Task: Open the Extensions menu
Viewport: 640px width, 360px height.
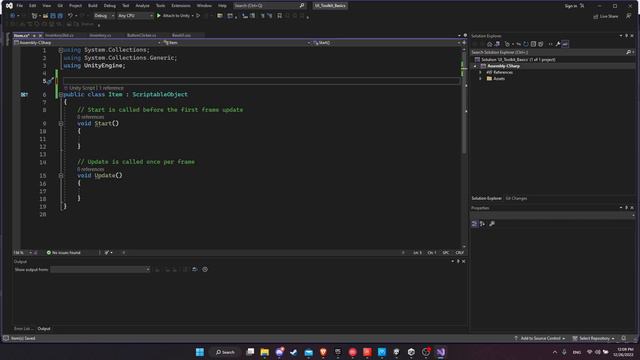Action: [181, 6]
